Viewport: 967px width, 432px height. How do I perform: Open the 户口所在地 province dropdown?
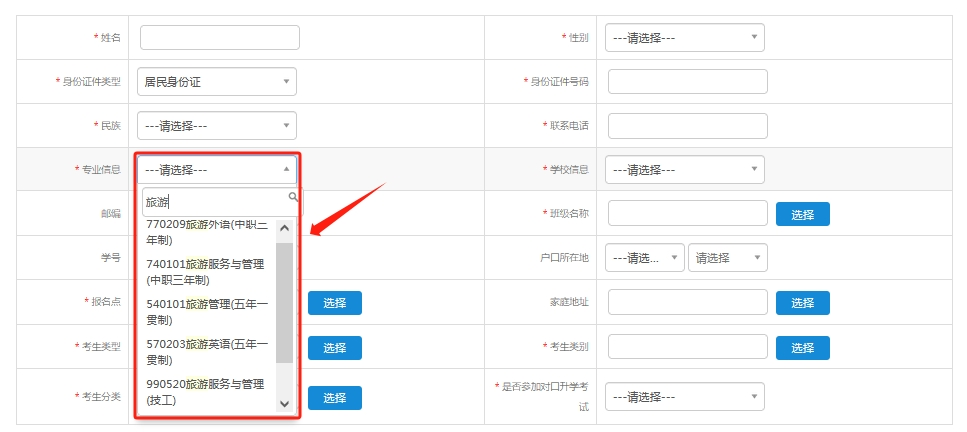coord(645,258)
